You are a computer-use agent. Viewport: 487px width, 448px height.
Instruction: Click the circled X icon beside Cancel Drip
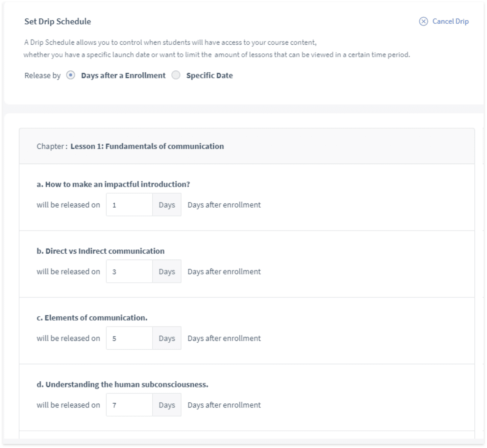pyautogui.click(x=423, y=21)
